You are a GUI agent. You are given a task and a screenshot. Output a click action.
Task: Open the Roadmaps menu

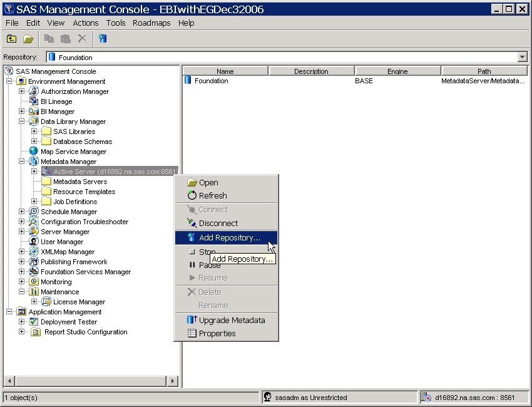tap(151, 23)
